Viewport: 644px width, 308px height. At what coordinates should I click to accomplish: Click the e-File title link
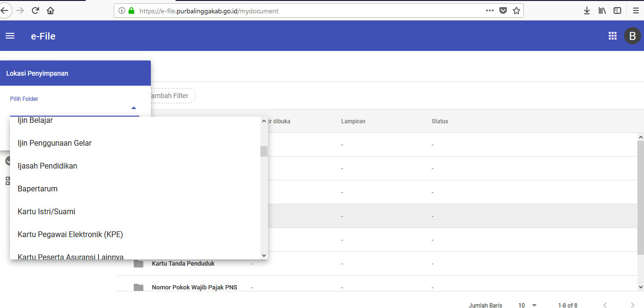43,36
